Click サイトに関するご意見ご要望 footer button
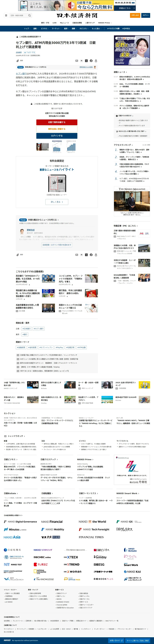154x644 pixels. point(138,641)
